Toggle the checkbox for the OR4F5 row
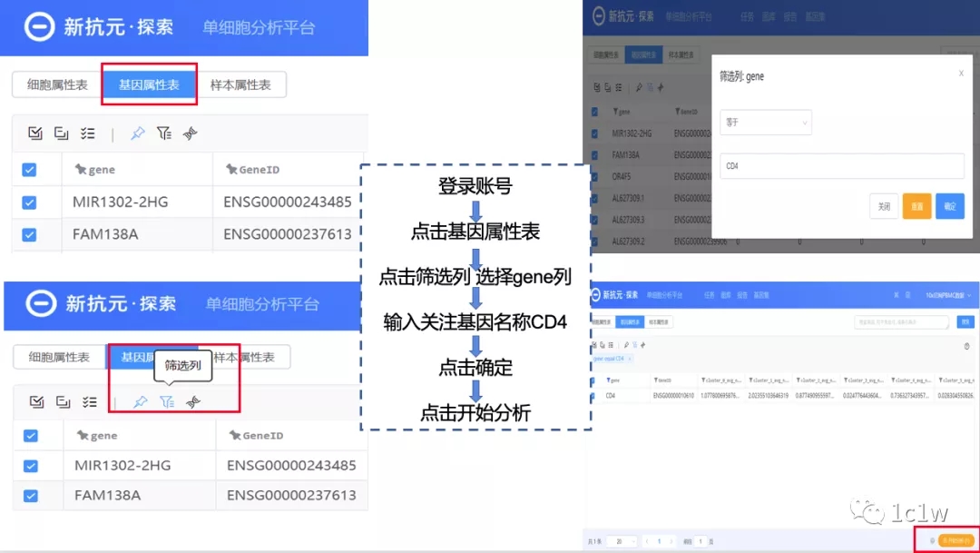The height and width of the screenshot is (553, 980). point(595,176)
